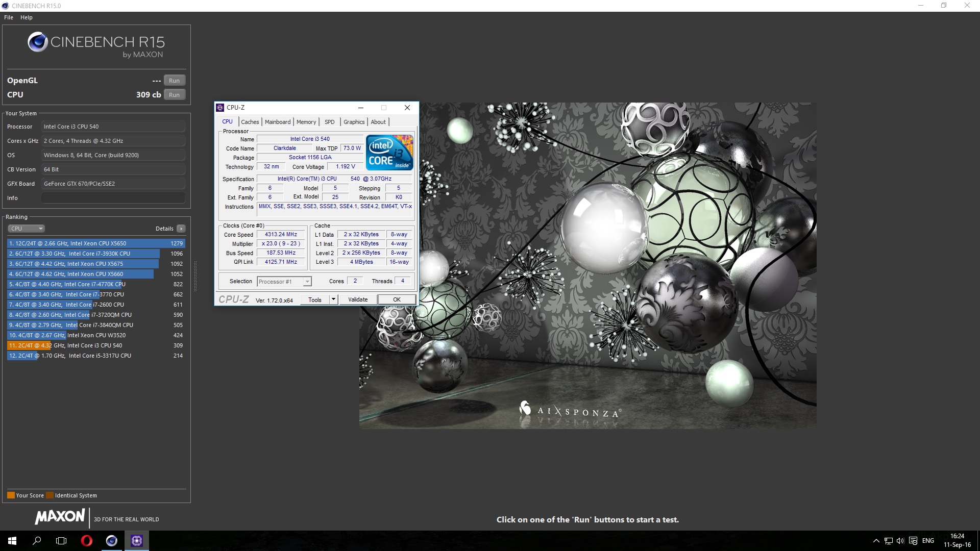980x551 pixels.
Task: Click the Task View icon
Action: pyautogui.click(x=61, y=540)
